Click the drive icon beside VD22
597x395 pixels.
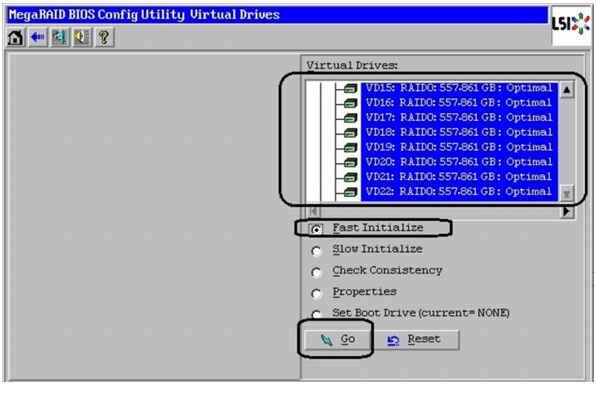350,192
